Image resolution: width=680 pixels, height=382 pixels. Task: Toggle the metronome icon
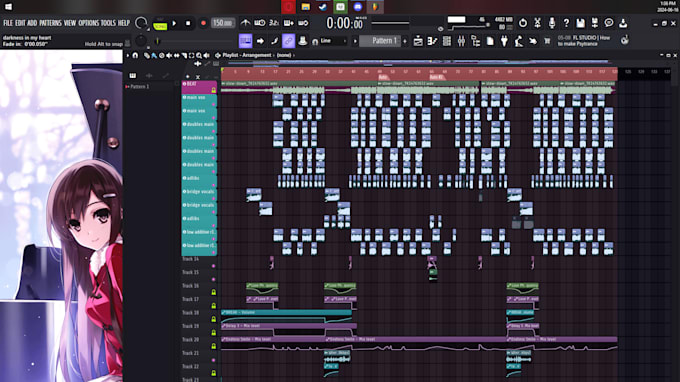pyautogui.click(x=245, y=23)
